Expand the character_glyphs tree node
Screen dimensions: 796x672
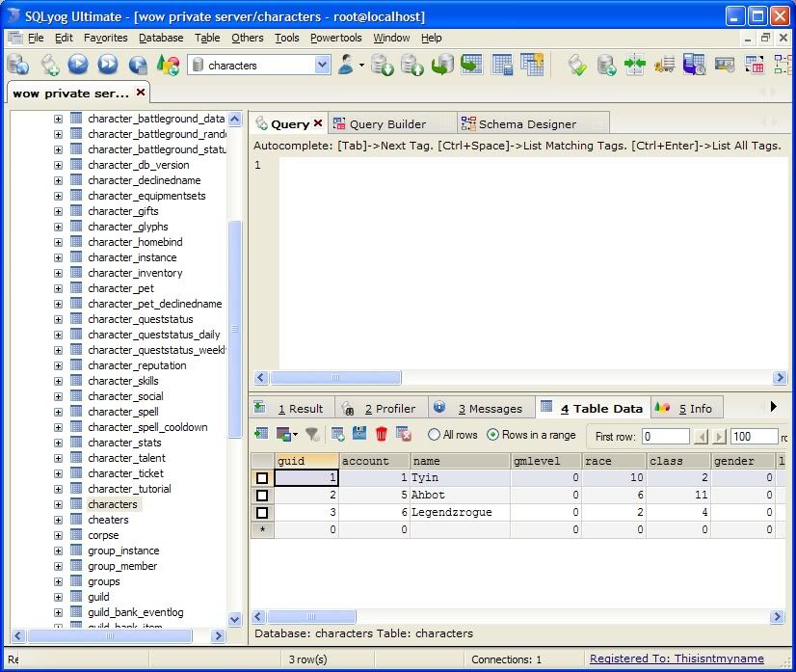coord(59,227)
